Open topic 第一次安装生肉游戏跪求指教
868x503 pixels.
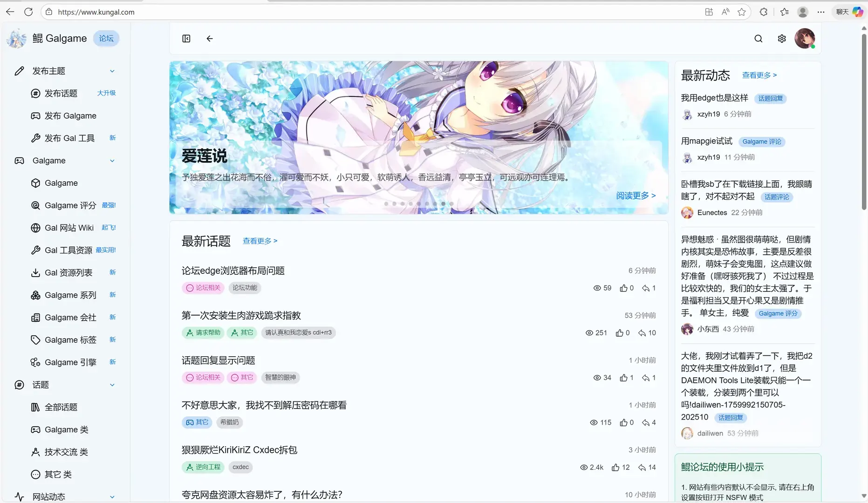[241, 315]
